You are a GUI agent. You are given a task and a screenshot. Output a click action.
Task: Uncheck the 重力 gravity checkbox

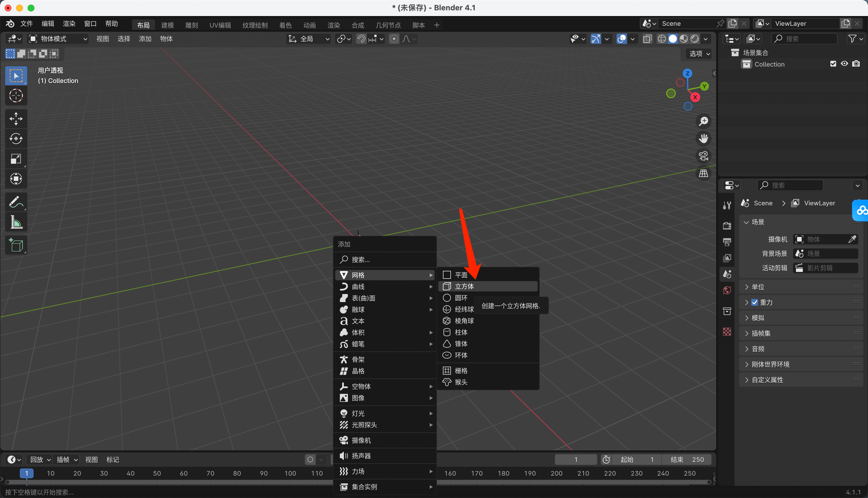pyautogui.click(x=754, y=302)
